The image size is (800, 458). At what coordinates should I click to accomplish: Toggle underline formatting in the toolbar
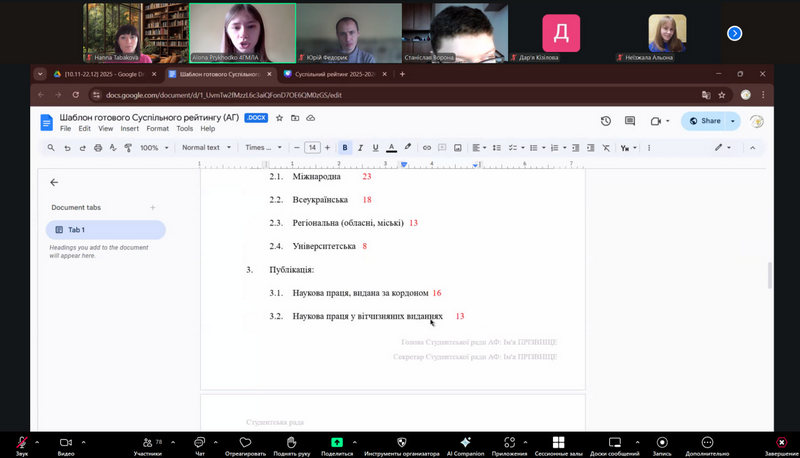[375, 147]
